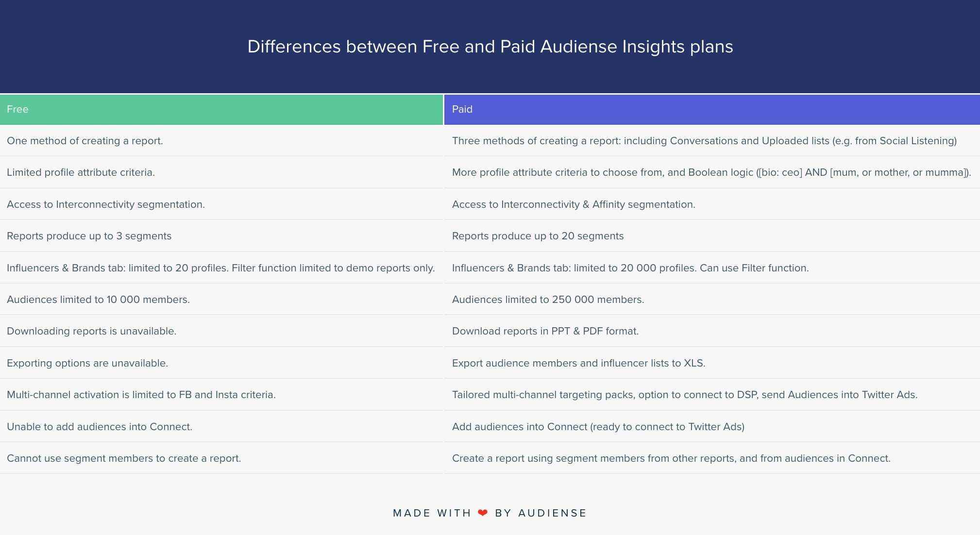Click 'One method of creating a report' cell

click(221, 141)
